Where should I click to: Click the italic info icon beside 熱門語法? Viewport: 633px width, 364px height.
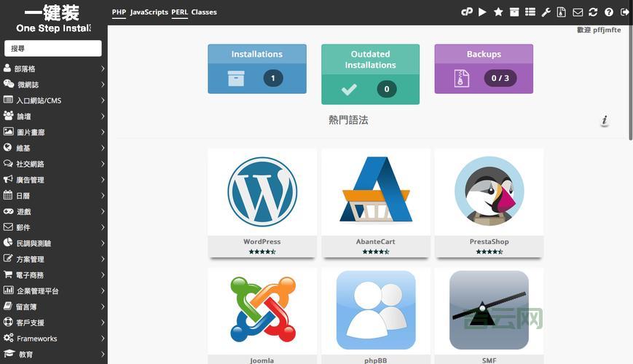point(605,121)
